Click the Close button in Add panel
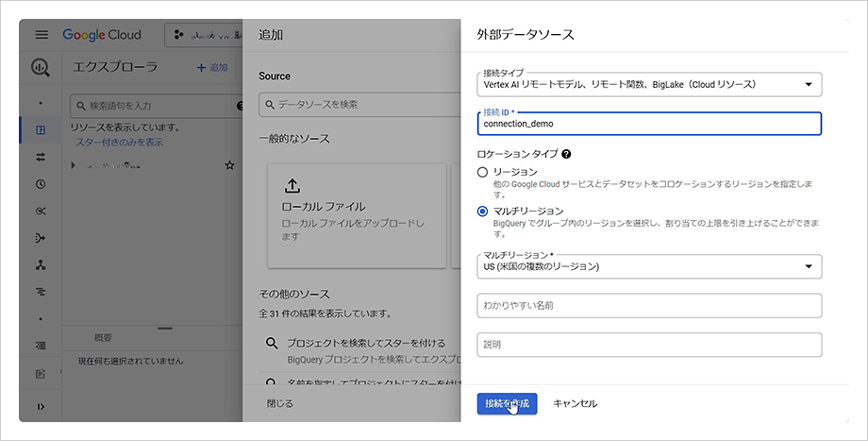Screen dimensions: 868x441 (x=280, y=403)
